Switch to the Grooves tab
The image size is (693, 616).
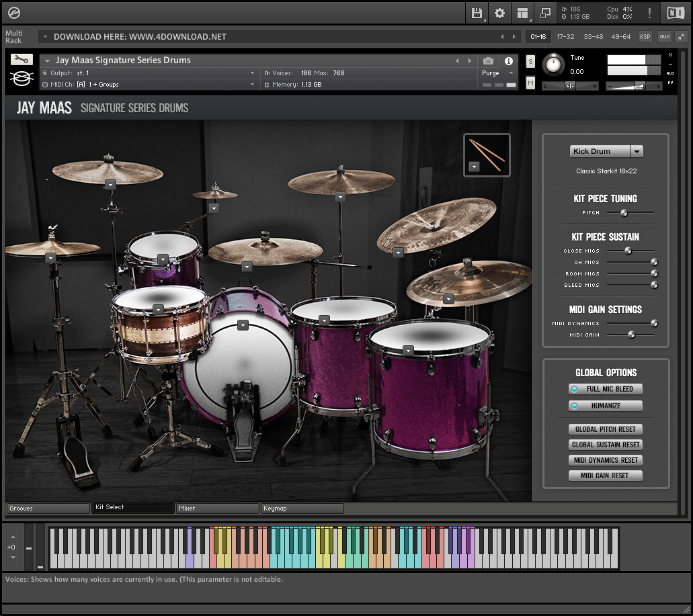pyautogui.click(x=48, y=509)
